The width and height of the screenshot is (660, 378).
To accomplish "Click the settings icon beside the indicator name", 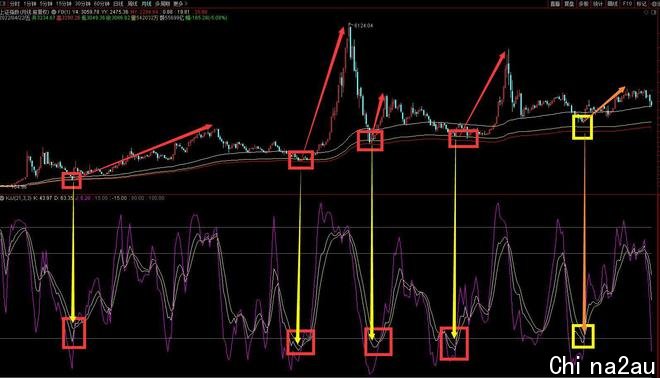I will coord(2,198).
